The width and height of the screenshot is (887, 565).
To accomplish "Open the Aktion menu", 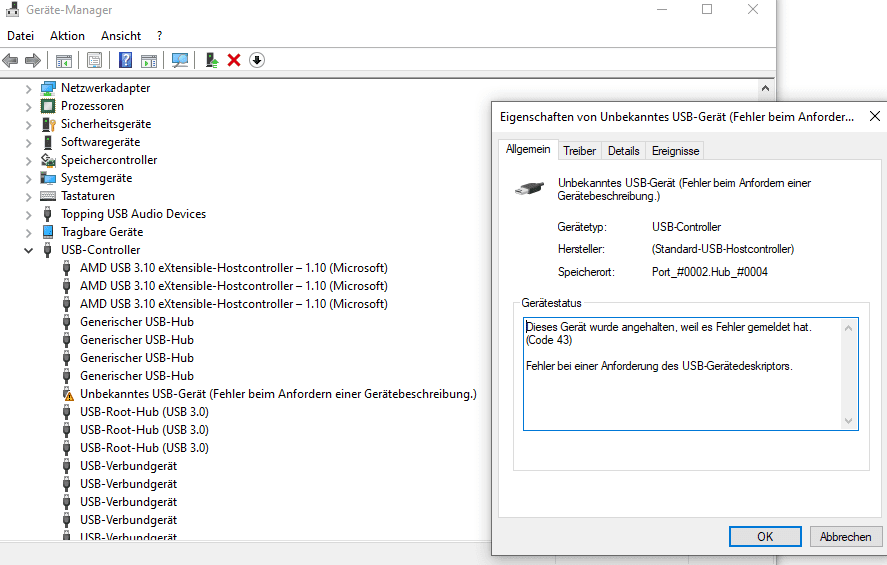I will (x=67, y=36).
